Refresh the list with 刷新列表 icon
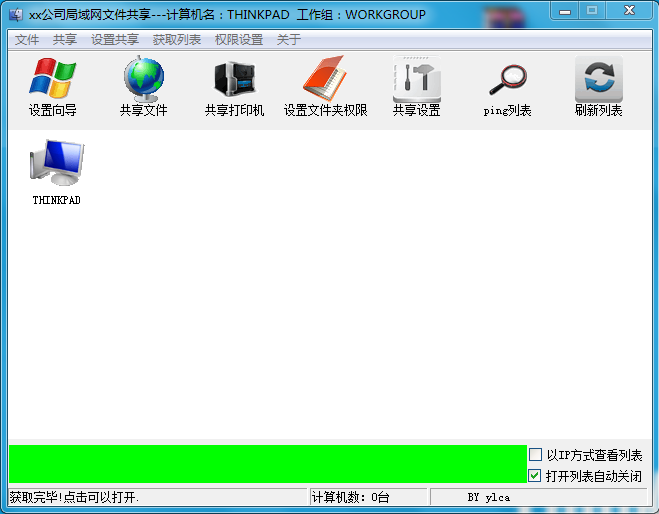Screen dimensions: 659x514 click(x=598, y=87)
